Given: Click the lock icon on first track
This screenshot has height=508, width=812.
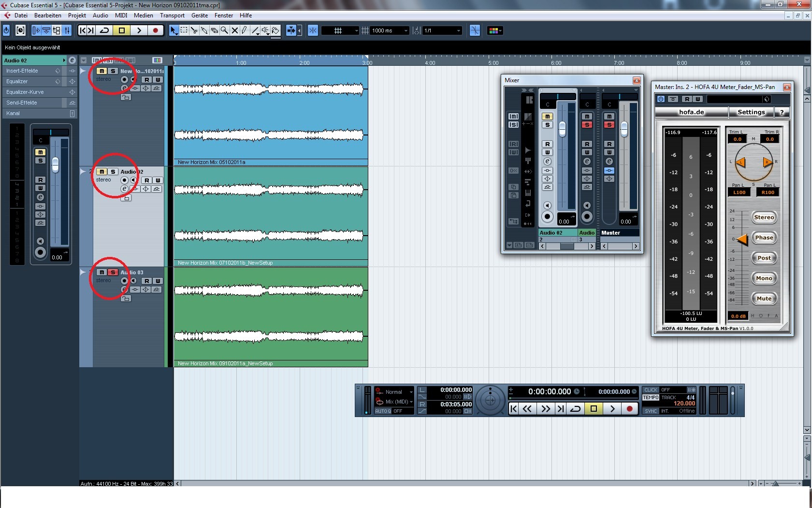Looking at the screenshot, I should [126, 97].
